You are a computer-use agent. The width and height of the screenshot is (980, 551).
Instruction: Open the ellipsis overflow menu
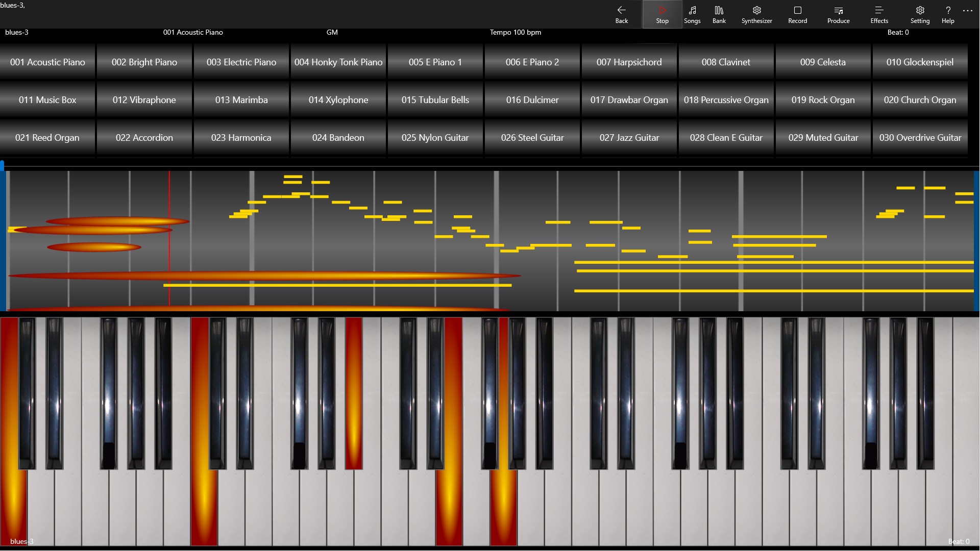pyautogui.click(x=968, y=11)
